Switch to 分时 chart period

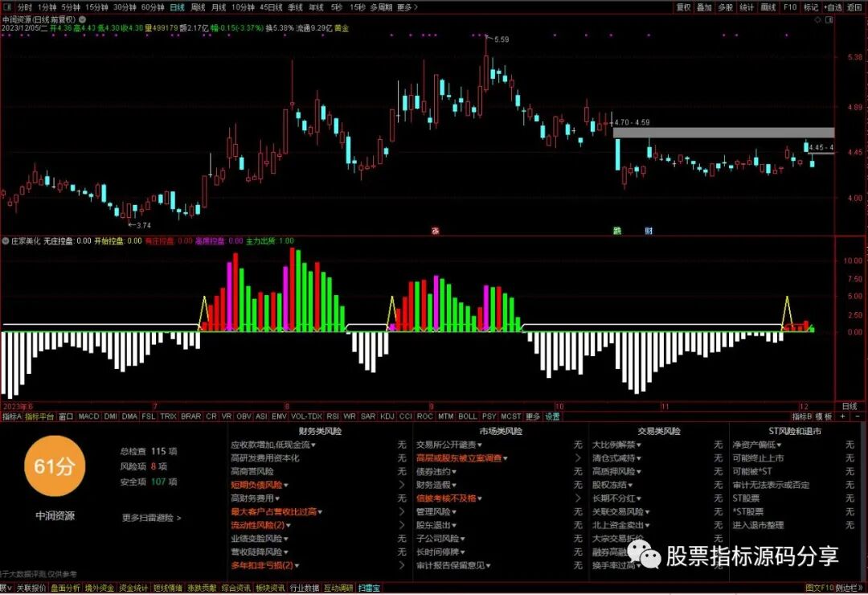pyautogui.click(x=24, y=7)
